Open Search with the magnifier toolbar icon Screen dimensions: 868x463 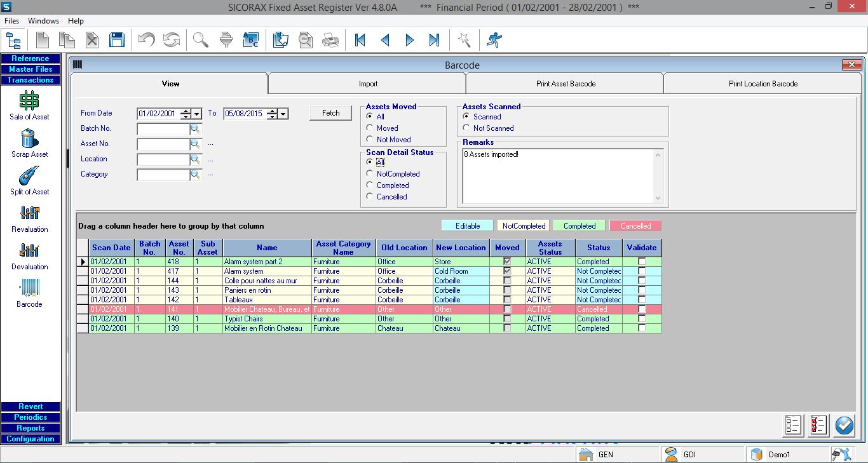click(x=201, y=41)
